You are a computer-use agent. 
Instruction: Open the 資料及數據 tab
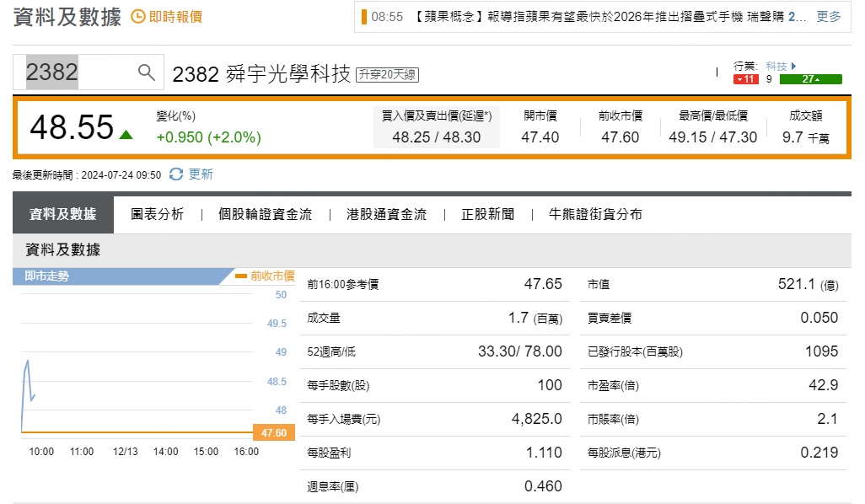pos(63,214)
